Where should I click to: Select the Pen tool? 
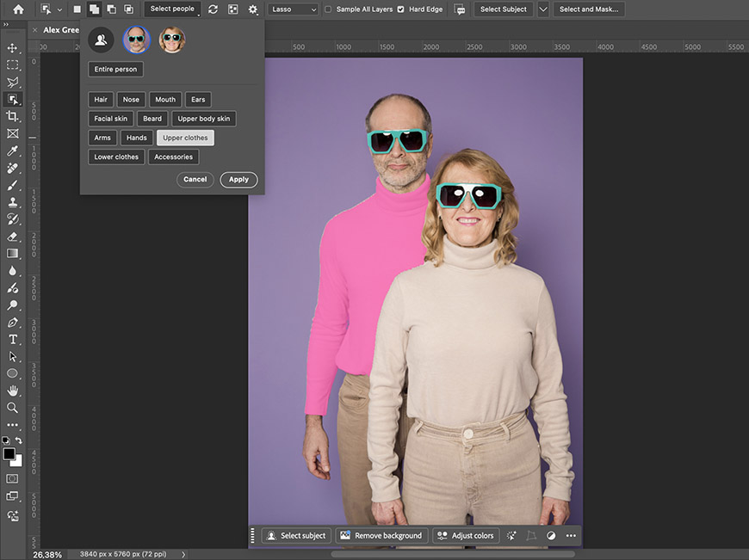(12, 323)
